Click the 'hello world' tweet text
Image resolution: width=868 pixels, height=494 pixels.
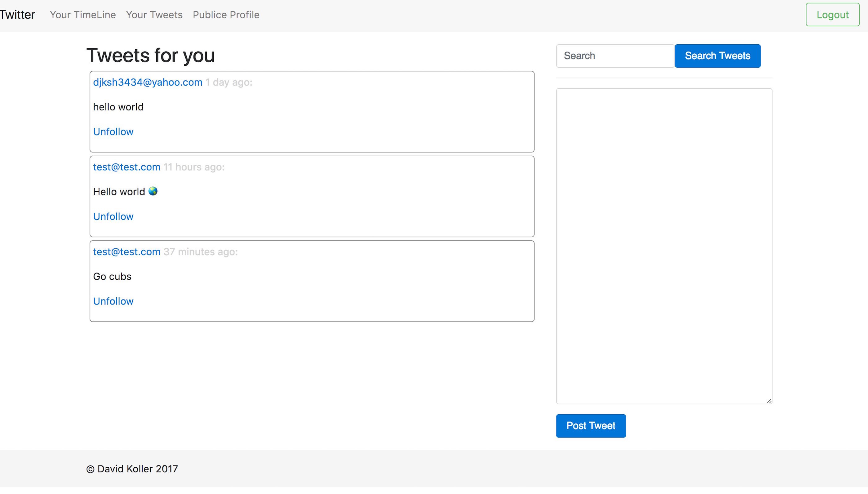(118, 107)
